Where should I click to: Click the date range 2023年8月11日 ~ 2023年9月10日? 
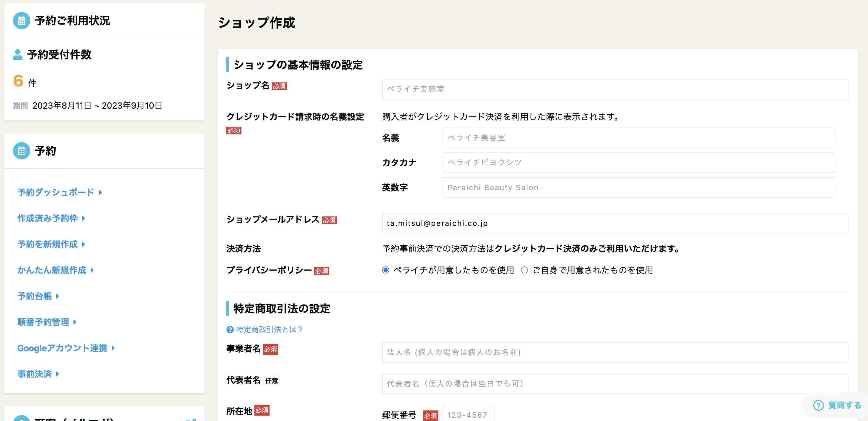(x=97, y=106)
